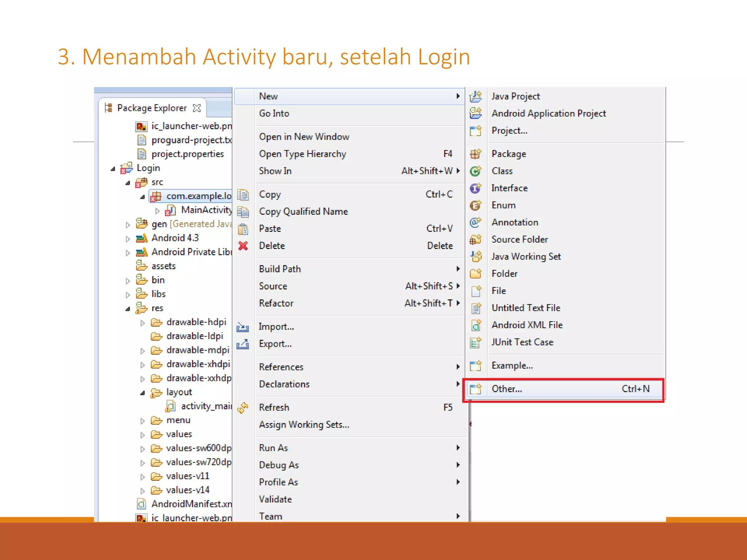
Task: Click the Android Application Project icon
Action: pyautogui.click(x=476, y=113)
